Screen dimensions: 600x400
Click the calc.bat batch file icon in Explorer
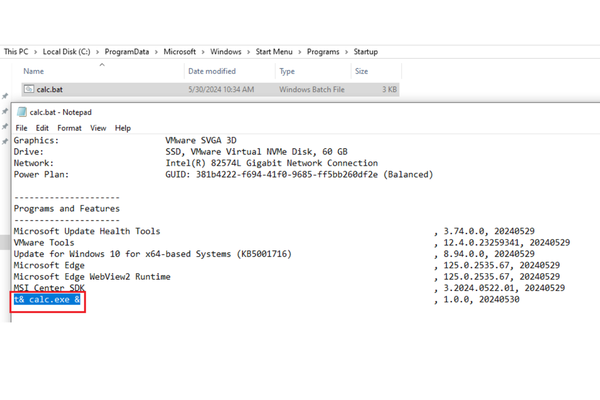coord(29,89)
